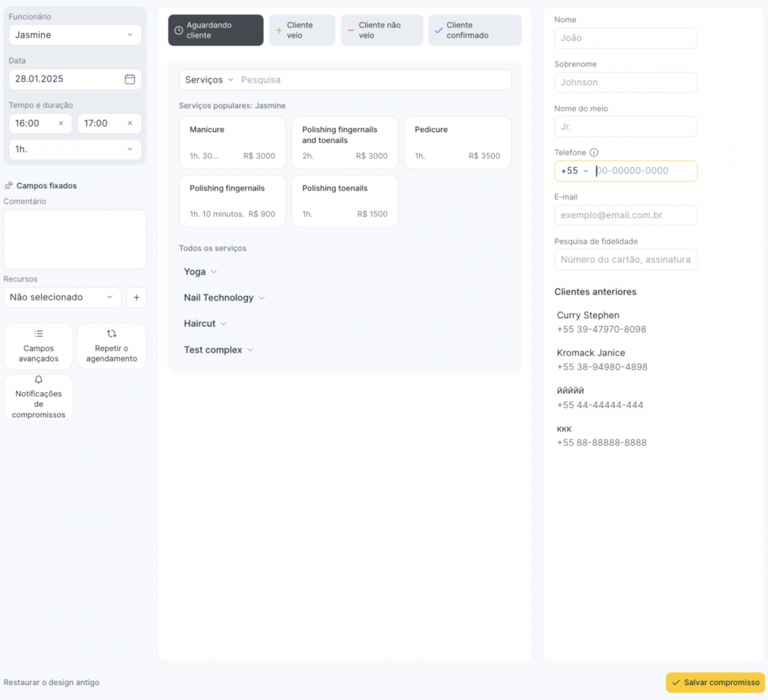Select previous client Curry Stephen
This screenshot has height=700, width=768.
pyautogui.click(x=601, y=322)
